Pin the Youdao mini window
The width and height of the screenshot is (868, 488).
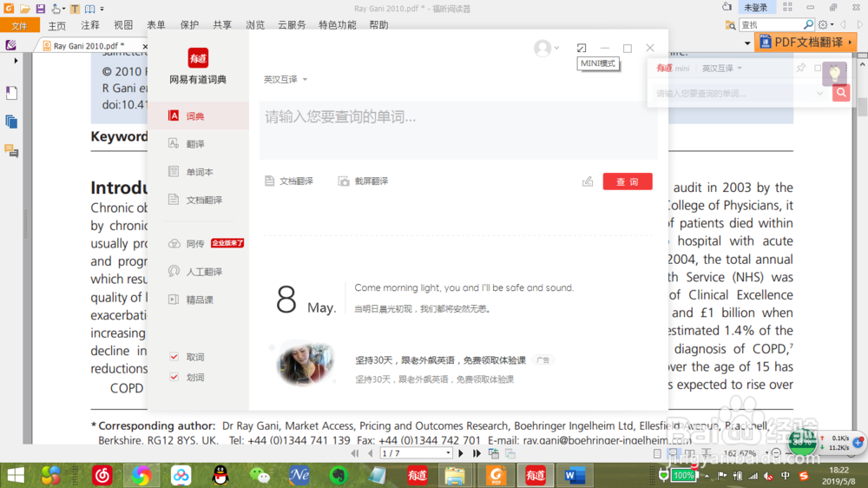(x=800, y=68)
